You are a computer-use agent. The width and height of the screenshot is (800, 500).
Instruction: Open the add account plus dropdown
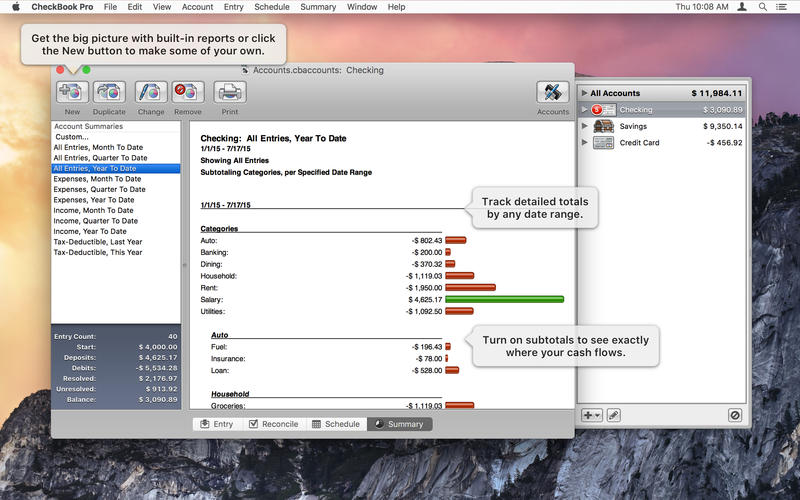tap(592, 415)
